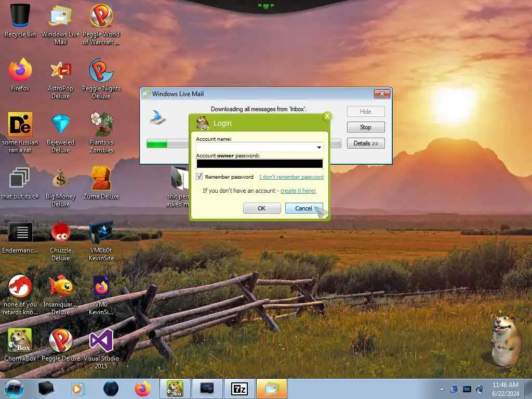This screenshot has width=532, height=399.
Task: Launch Zuma Deluxe shortcut
Action: click(101, 183)
